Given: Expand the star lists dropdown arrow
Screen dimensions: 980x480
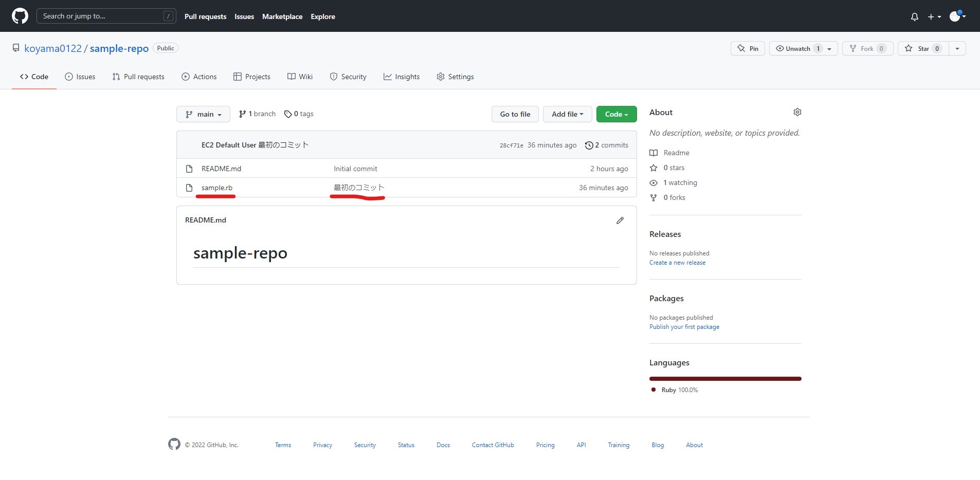Looking at the screenshot, I should 957,48.
